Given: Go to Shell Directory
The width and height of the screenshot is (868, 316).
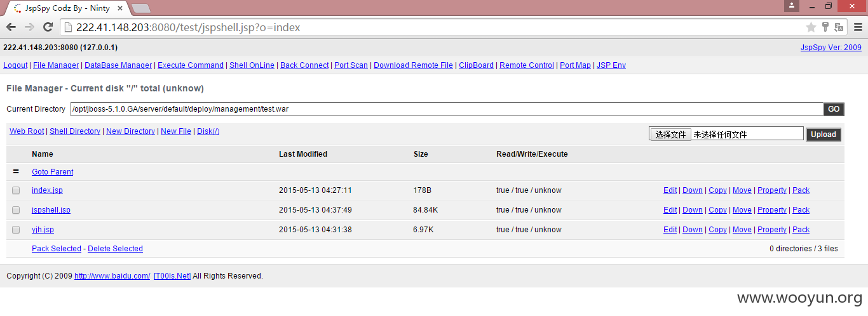Looking at the screenshot, I should point(75,131).
